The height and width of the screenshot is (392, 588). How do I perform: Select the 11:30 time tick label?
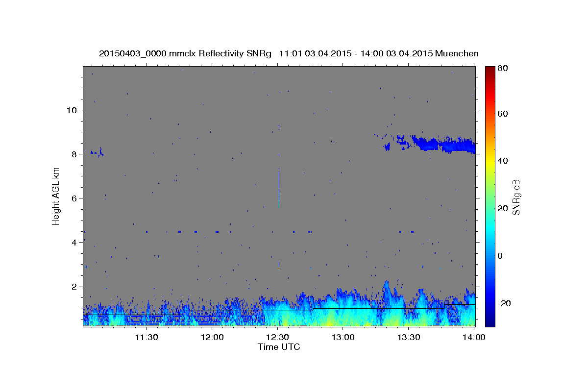146,337
